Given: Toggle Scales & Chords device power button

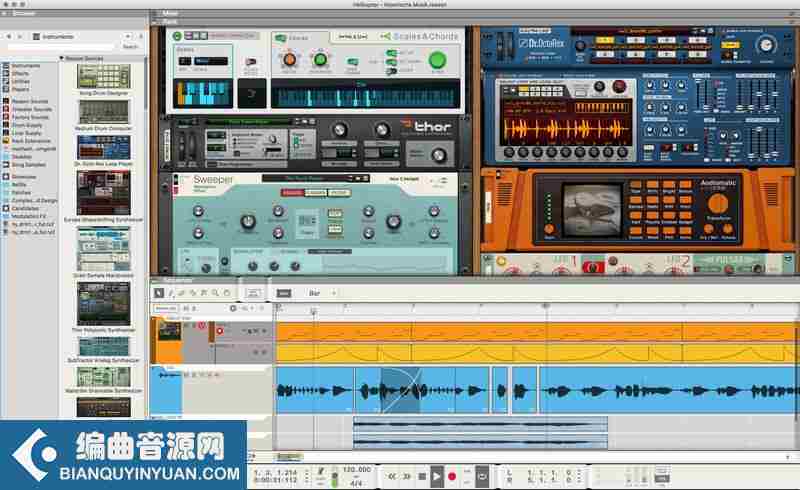Looking at the screenshot, I should 177,36.
